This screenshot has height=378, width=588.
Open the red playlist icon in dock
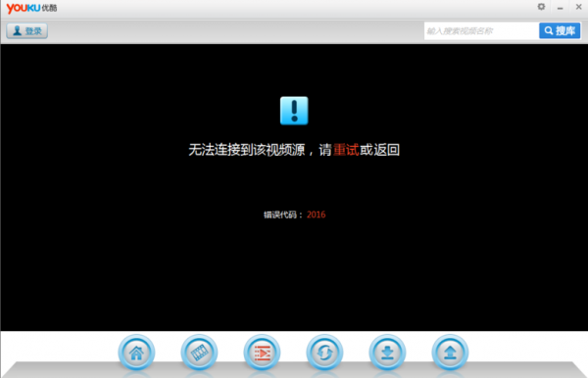262,353
